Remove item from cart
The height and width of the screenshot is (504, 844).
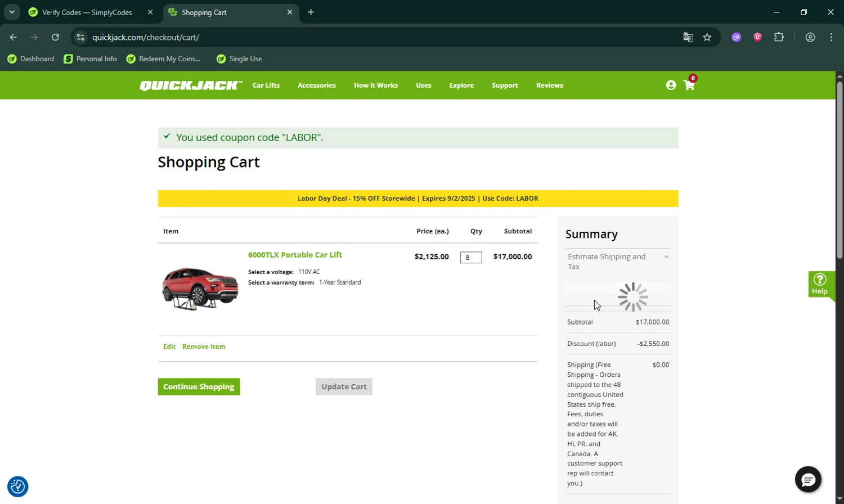click(204, 346)
